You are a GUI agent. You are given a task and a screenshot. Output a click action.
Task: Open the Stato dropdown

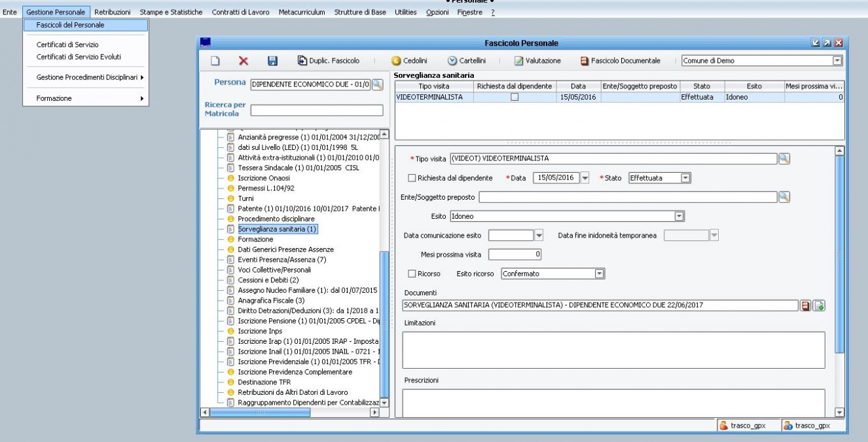click(685, 177)
